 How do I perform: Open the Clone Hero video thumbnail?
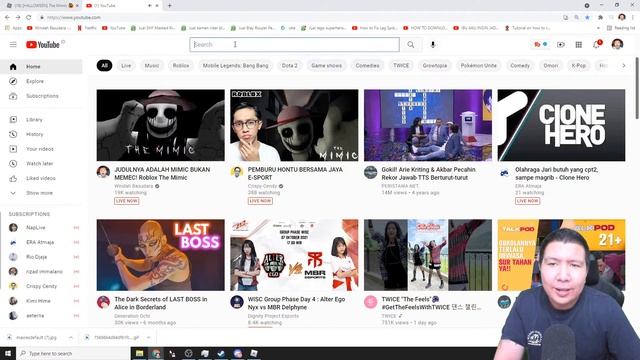click(x=561, y=125)
